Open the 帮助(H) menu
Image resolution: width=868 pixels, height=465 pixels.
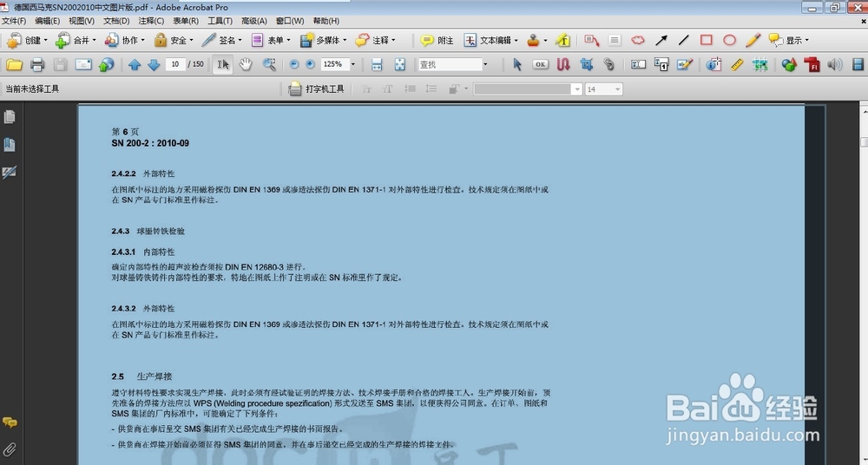(x=326, y=21)
